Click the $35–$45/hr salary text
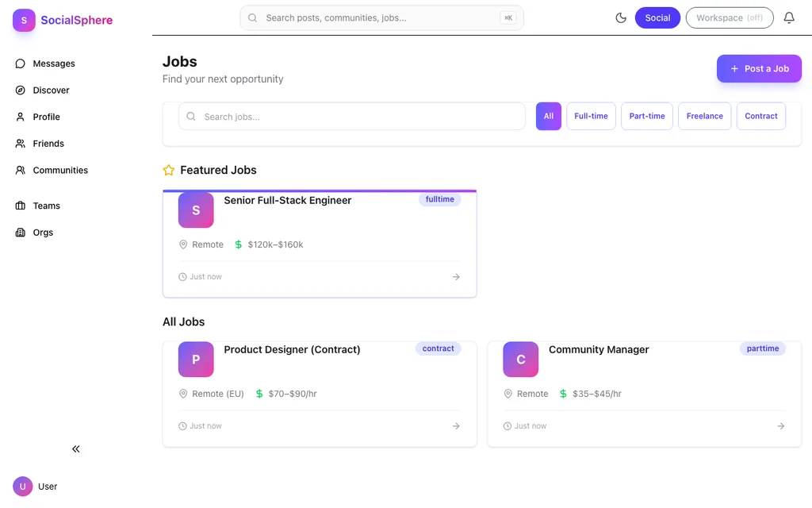Screen dimensions: 812x508 pos(597,394)
